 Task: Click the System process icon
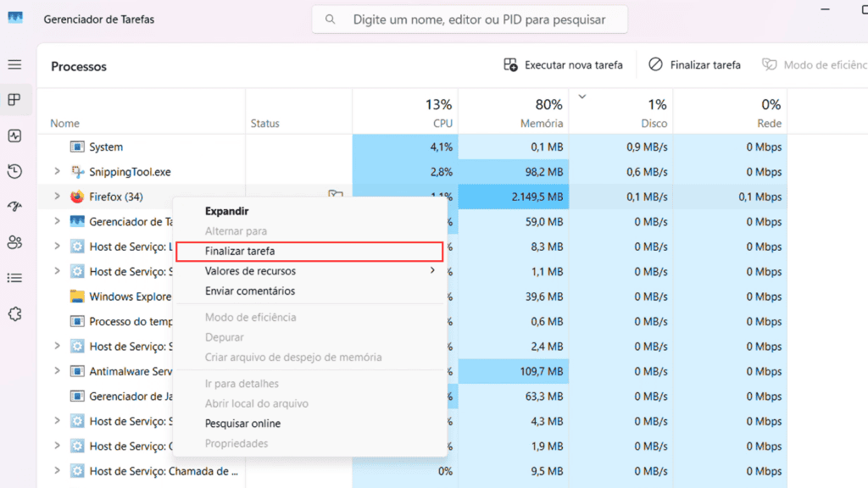point(77,147)
